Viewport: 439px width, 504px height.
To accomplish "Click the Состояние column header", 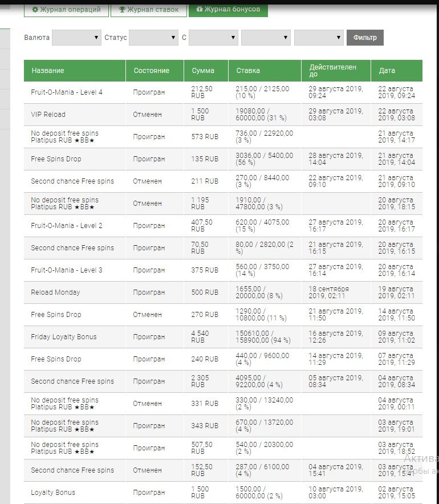I will point(152,71).
